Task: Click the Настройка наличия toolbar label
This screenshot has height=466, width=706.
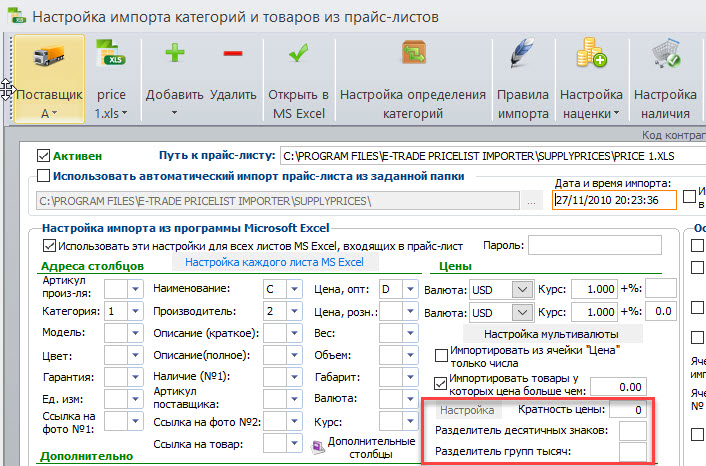Action: 665,104
